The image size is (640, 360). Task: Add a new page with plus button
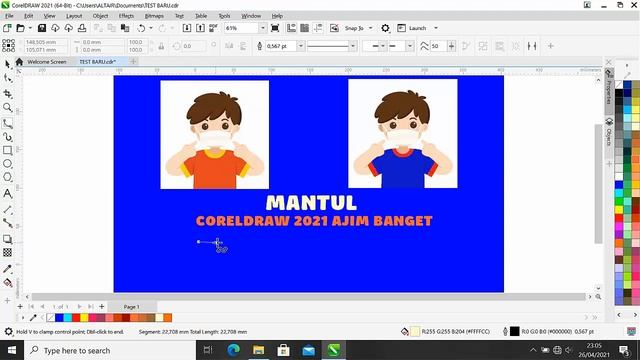102,307
